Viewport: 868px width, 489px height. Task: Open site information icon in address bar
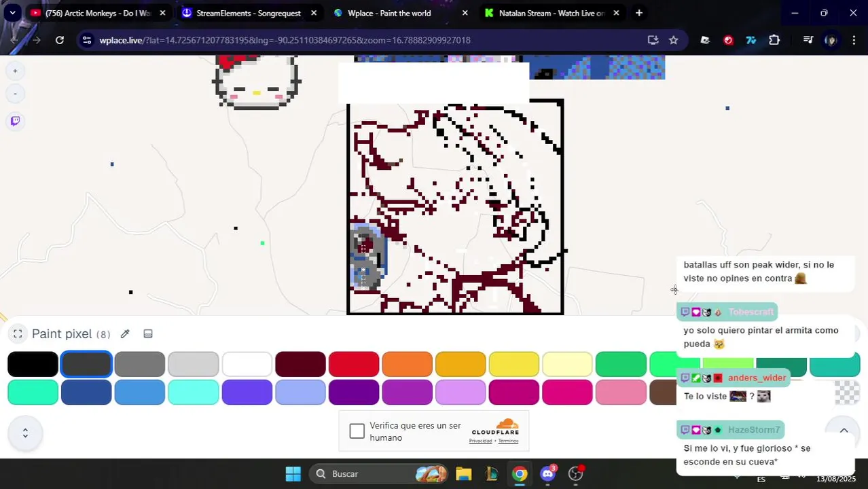coord(86,40)
